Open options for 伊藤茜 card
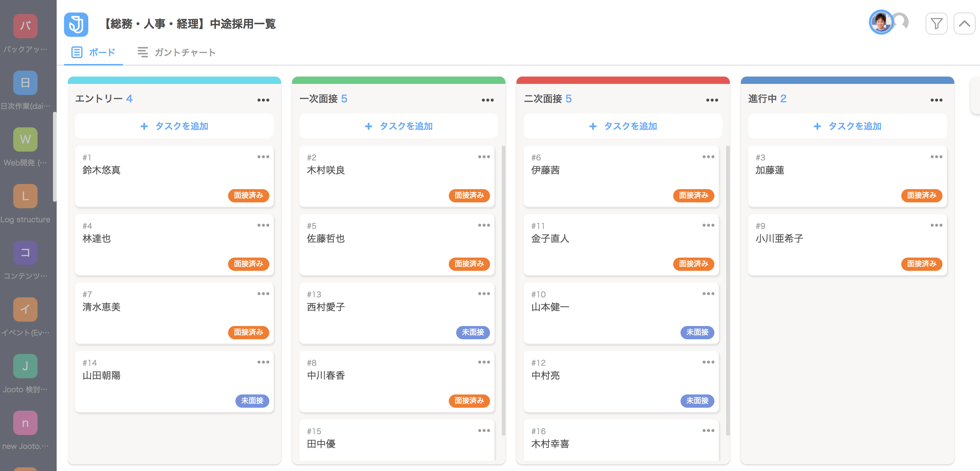The height and width of the screenshot is (471, 980). click(709, 157)
